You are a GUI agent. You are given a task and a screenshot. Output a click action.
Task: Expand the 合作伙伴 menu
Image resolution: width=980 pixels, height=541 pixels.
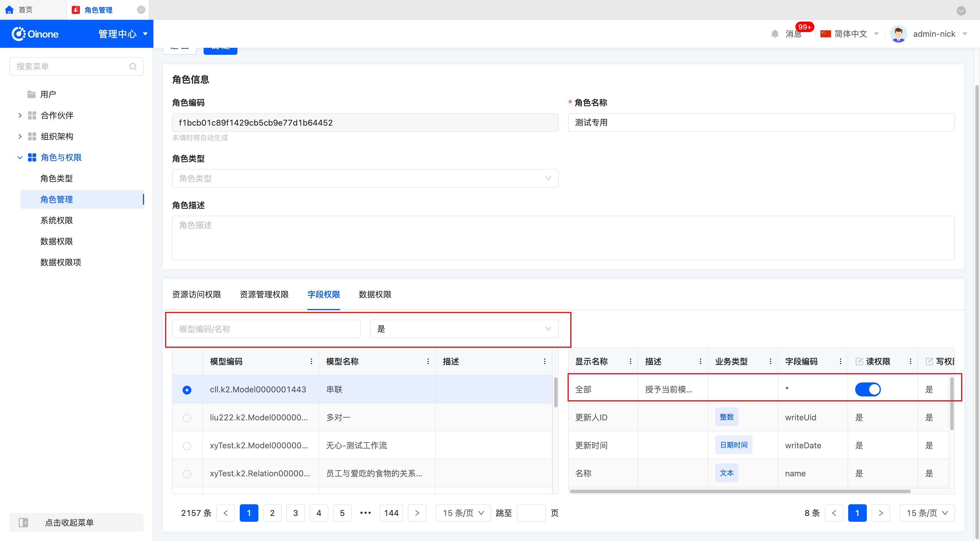[x=20, y=115]
